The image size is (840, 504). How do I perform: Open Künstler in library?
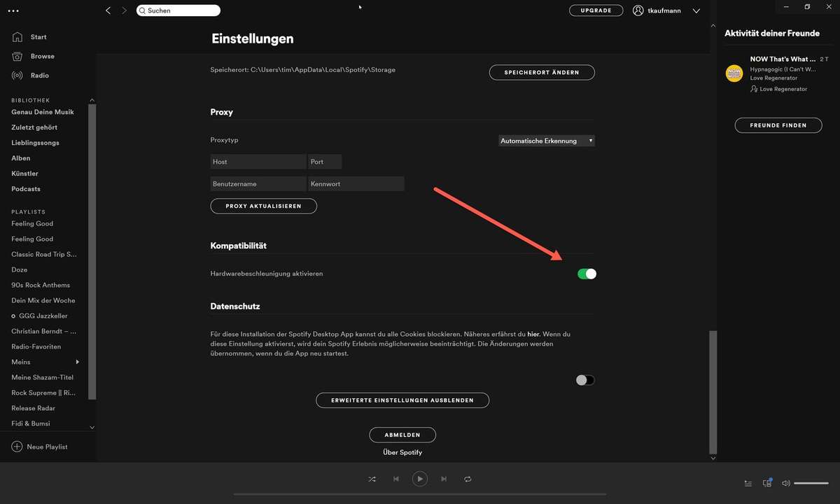(x=24, y=174)
